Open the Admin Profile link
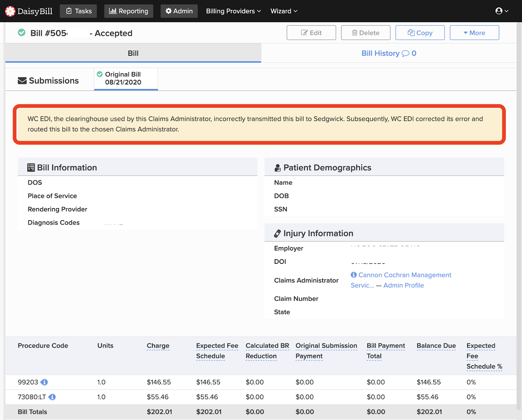Viewport: 522px width, 420px height. (x=404, y=285)
